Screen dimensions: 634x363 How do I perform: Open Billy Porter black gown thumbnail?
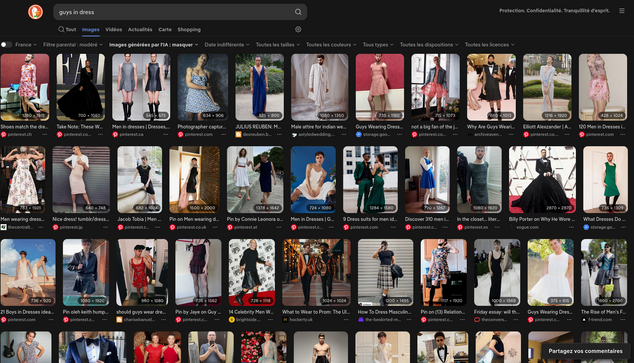(542, 179)
